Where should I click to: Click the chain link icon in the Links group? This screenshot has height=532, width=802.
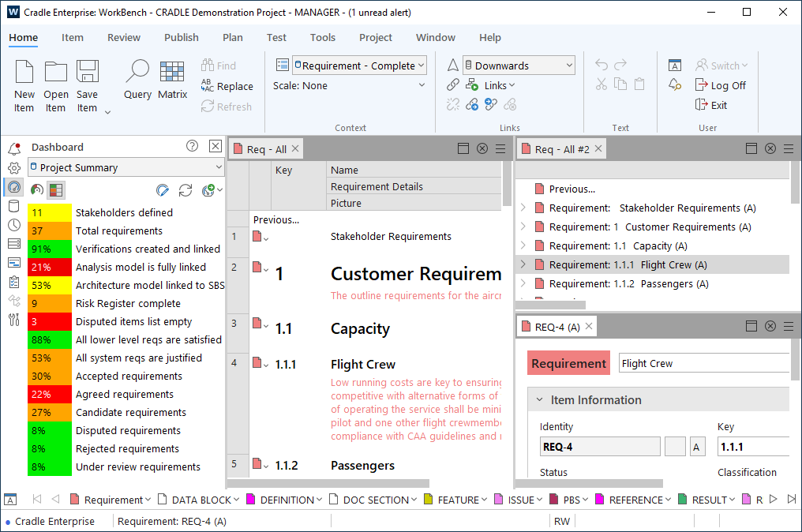452,85
